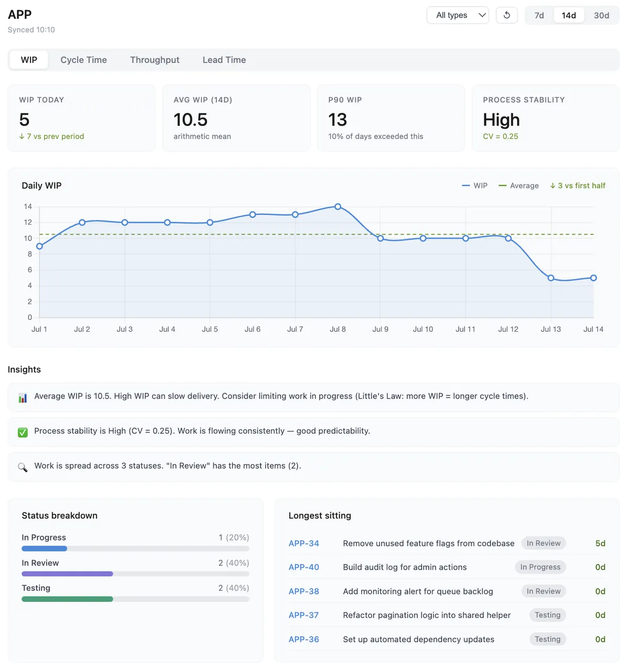Click 'Add monitoring alert for queue backlog' title

pyautogui.click(x=418, y=591)
